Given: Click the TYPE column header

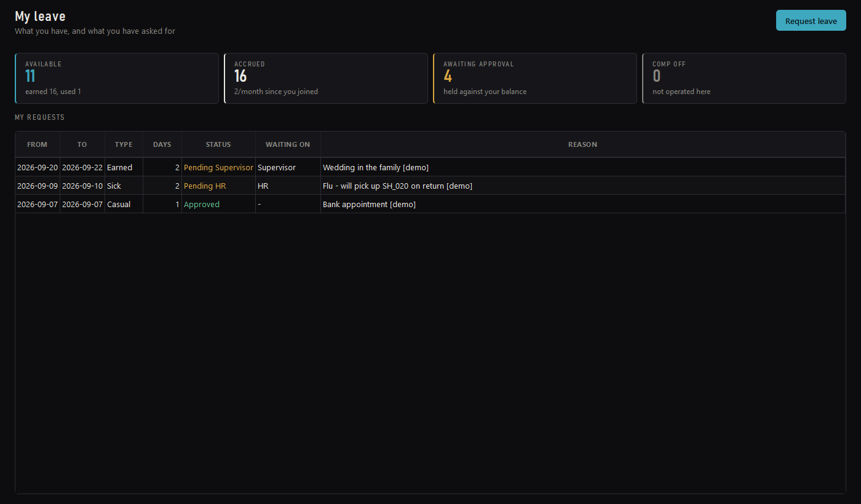Looking at the screenshot, I should pyautogui.click(x=124, y=144).
